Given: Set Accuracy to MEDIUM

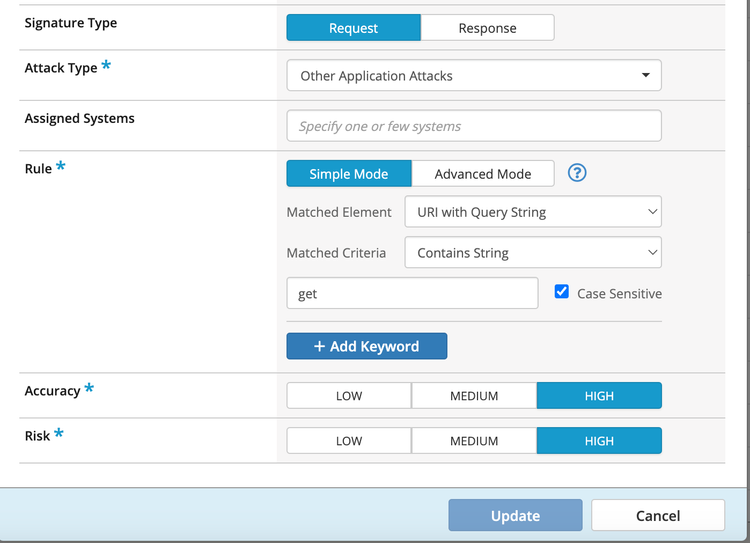Looking at the screenshot, I should [474, 396].
